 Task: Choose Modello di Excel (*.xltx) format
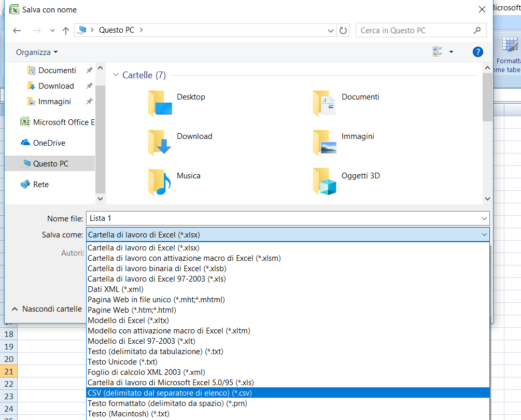[288, 320]
